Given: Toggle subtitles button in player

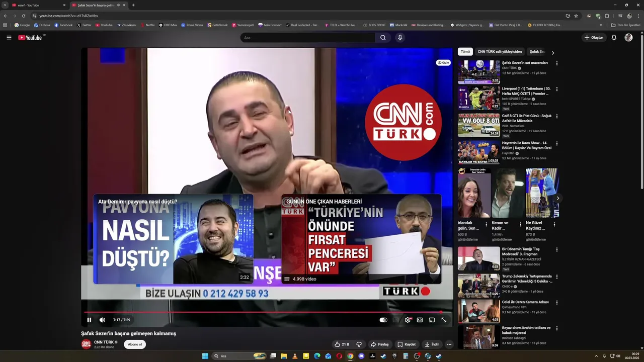Looking at the screenshot, I should (395, 320).
